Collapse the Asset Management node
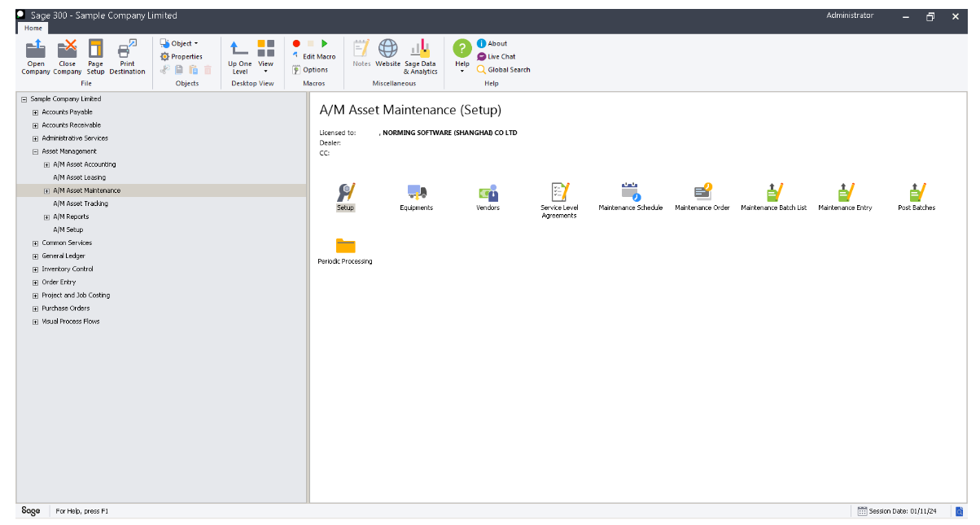 pyautogui.click(x=36, y=151)
